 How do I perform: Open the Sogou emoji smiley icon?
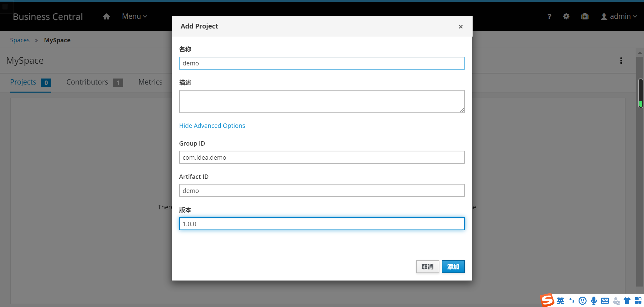[x=583, y=301]
